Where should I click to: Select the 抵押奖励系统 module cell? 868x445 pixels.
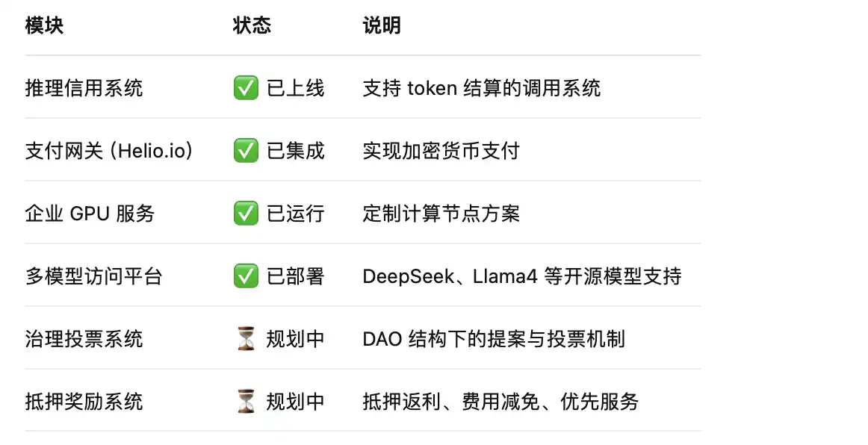(x=84, y=402)
